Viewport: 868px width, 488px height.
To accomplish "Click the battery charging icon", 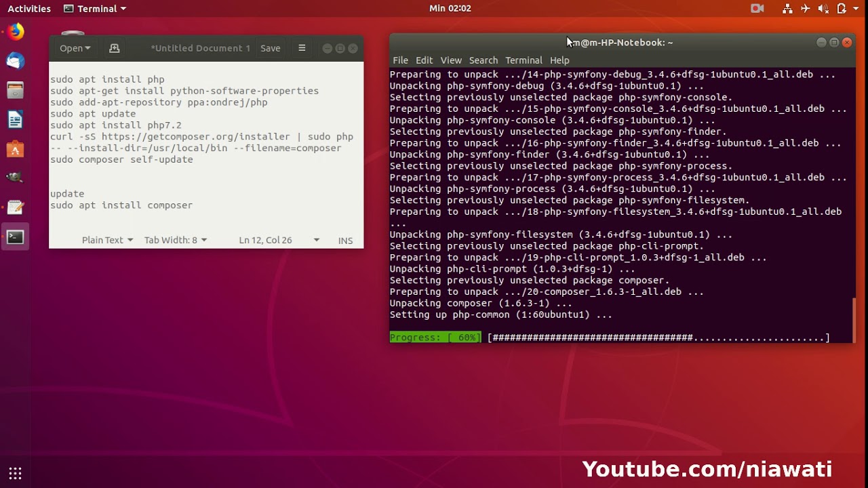I will tap(842, 9).
